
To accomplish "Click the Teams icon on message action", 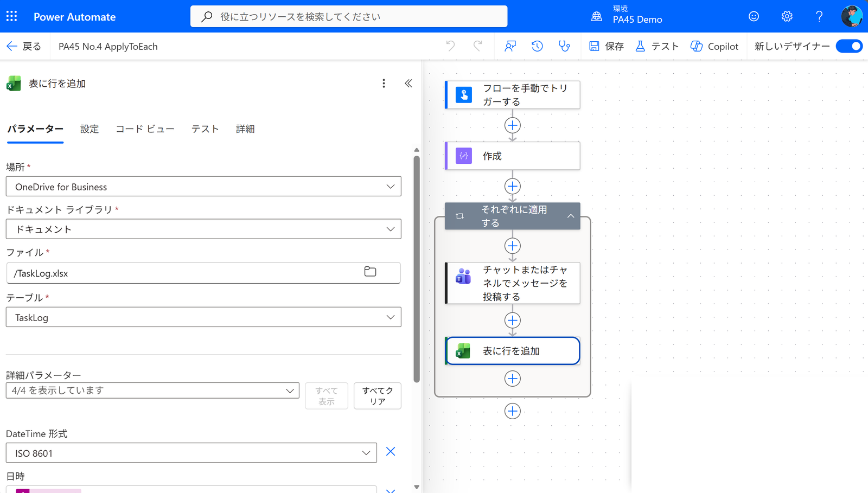I will click(463, 277).
